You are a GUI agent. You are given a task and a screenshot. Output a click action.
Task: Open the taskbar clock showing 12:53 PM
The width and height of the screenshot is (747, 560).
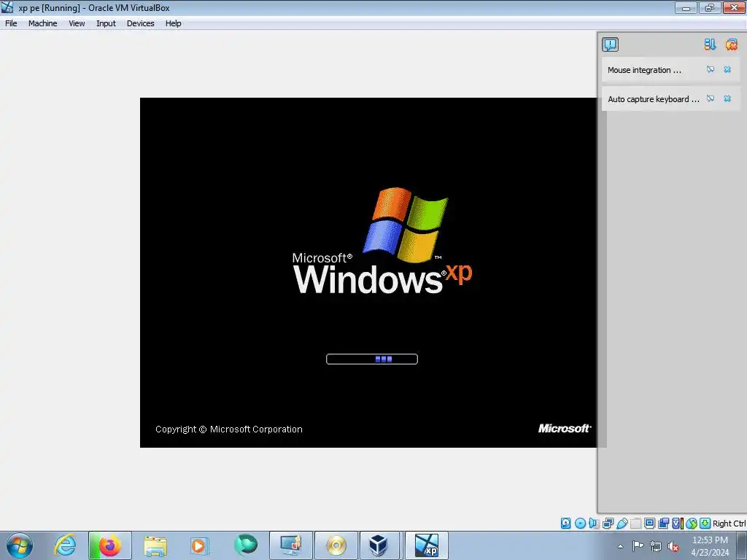click(x=710, y=546)
